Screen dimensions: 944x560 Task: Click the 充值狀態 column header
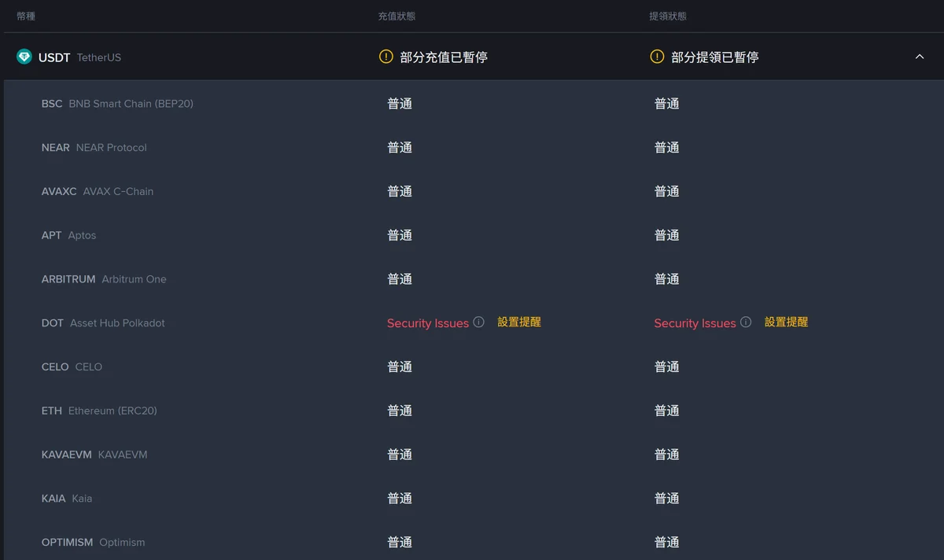click(x=396, y=16)
